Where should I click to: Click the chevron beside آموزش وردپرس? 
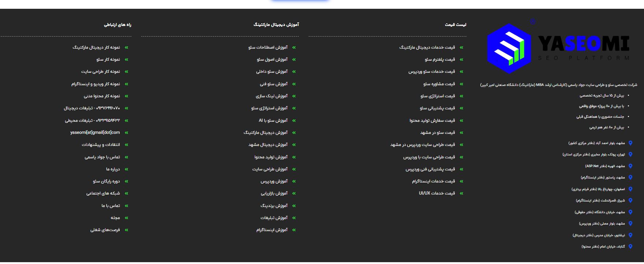pos(294,181)
